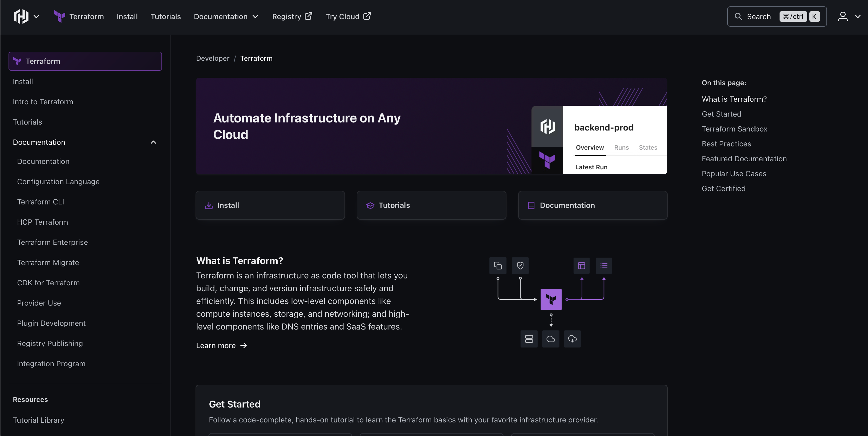Click the Try Cloud external-link icon
The width and height of the screenshot is (868, 436).
click(367, 16)
